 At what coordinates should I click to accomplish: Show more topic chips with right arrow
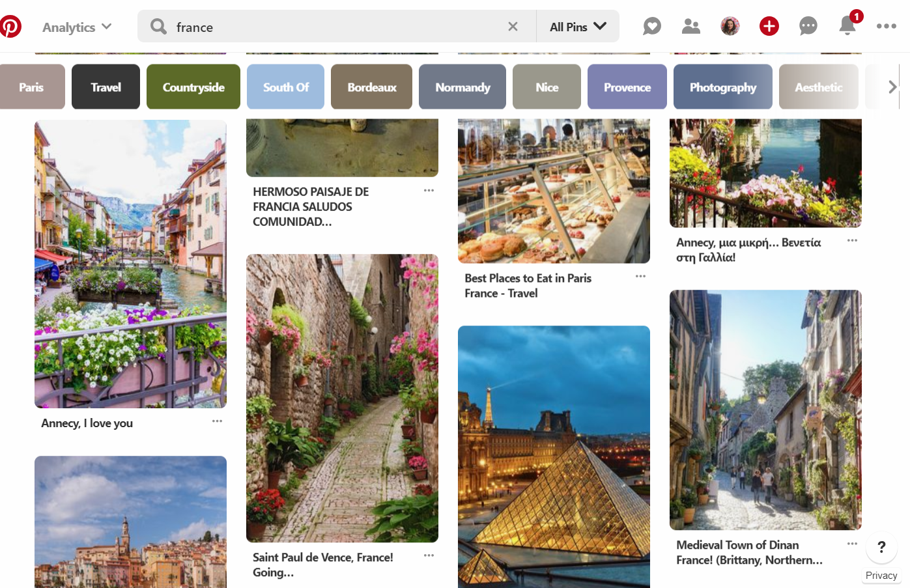(x=892, y=87)
